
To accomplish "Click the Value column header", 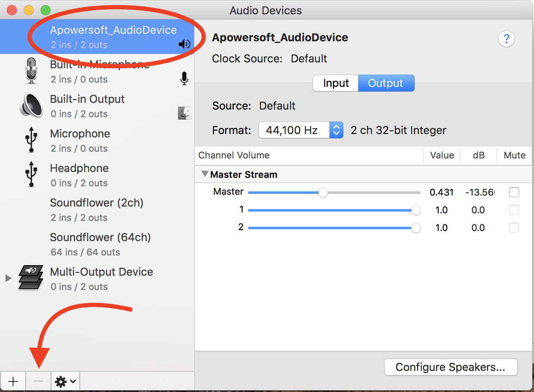I will click(442, 155).
